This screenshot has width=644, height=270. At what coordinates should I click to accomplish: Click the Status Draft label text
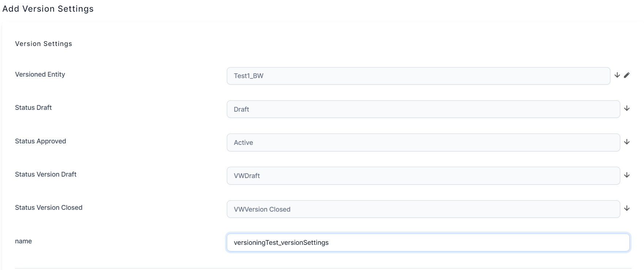[34, 108]
